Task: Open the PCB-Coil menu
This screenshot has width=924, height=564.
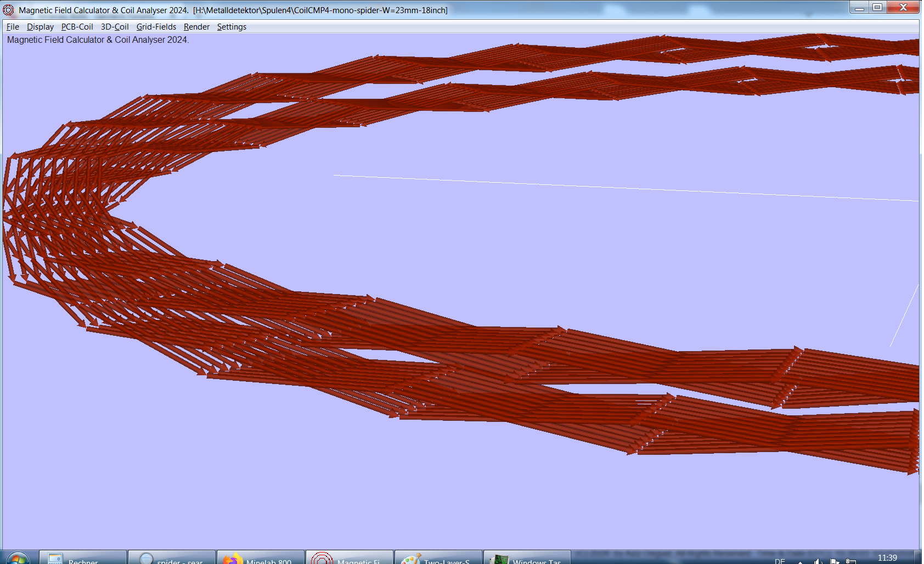Action: (77, 26)
